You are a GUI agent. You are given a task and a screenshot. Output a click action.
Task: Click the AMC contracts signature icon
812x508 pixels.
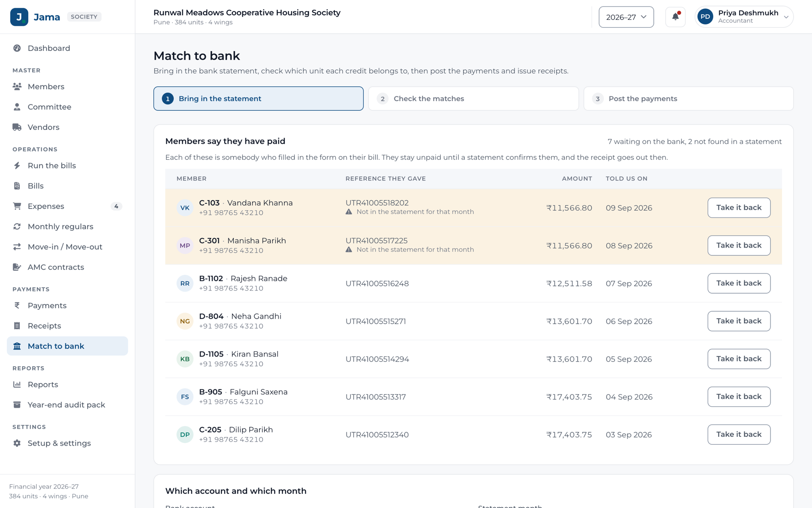click(17, 267)
